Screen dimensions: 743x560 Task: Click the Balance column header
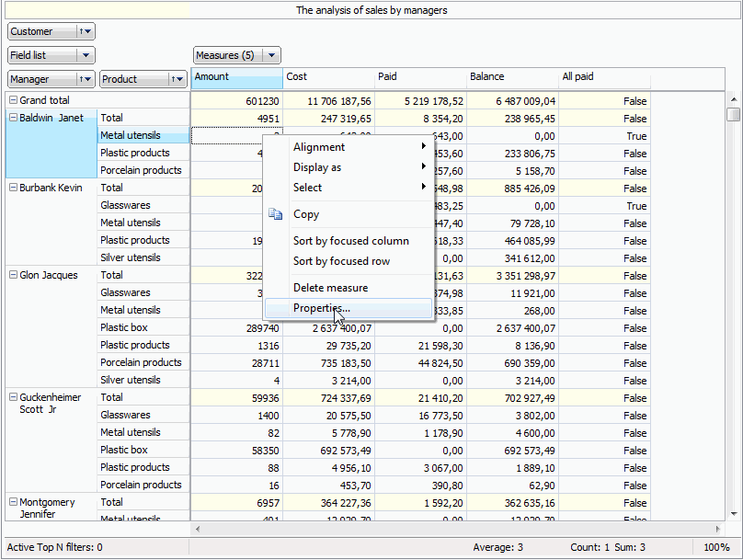pyautogui.click(x=513, y=77)
